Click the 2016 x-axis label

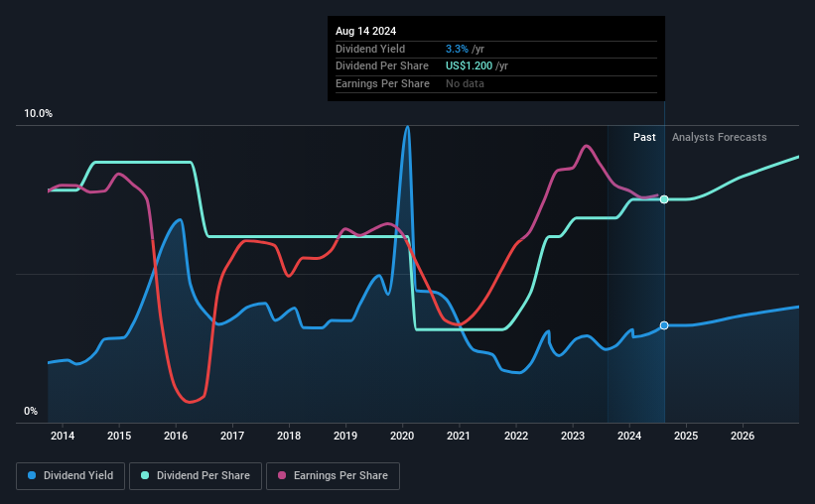pos(176,436)
